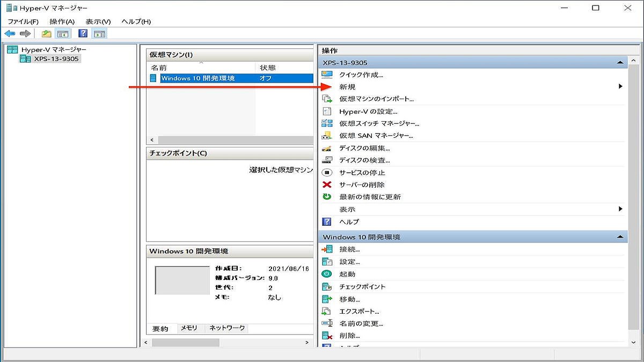Expand the View (表示) submenu arrow

click(620, 209)
